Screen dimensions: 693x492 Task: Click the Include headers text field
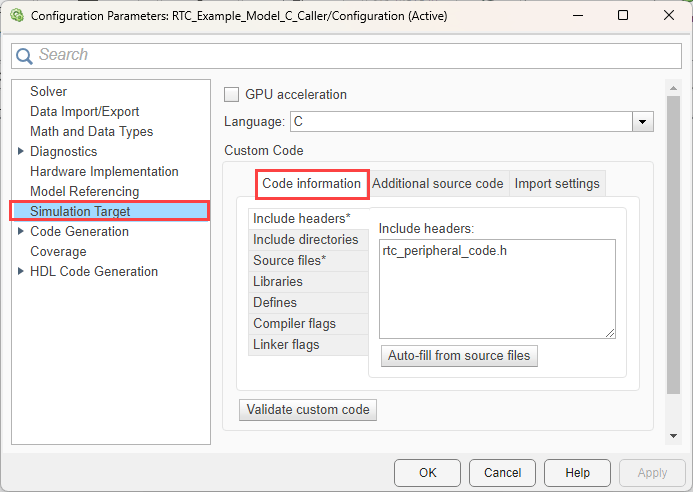pyautogui.click(x=496, y=289)
